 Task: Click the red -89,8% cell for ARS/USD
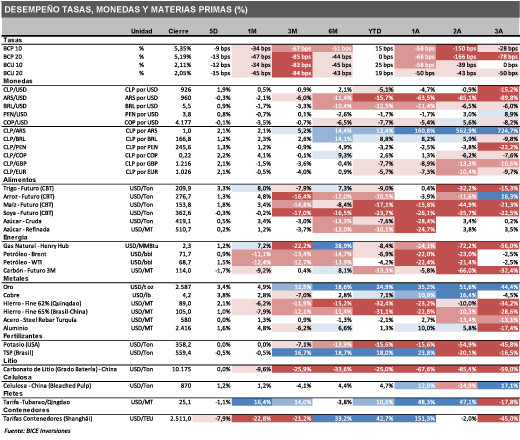pos(498,98)
